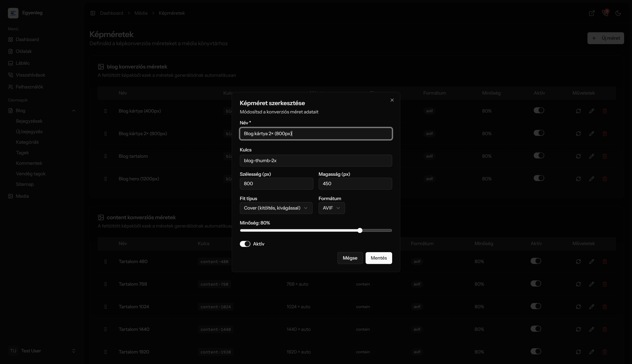This screenshot has height=364, width=632.
Task: Click the Mentés button
Action: pyautogui.click(x=379, y=258)
